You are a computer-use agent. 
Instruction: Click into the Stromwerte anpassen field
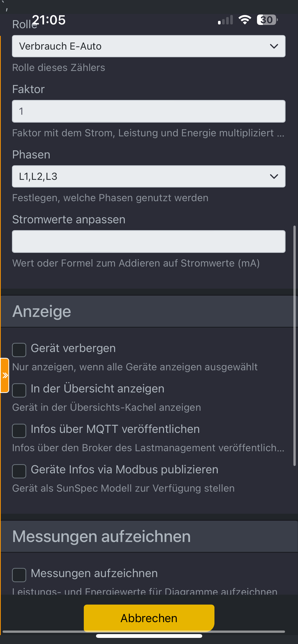pyautogui.click(x=149, y=241)
